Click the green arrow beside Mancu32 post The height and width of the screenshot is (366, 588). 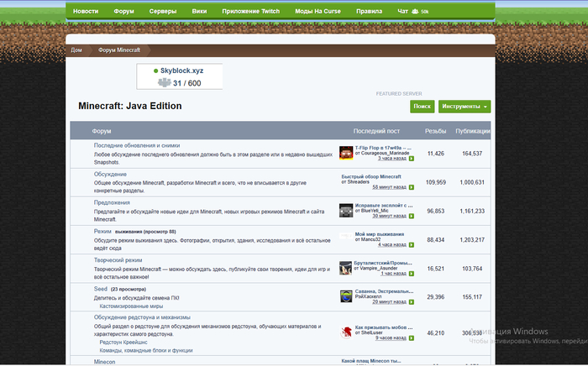pos(412,245)
